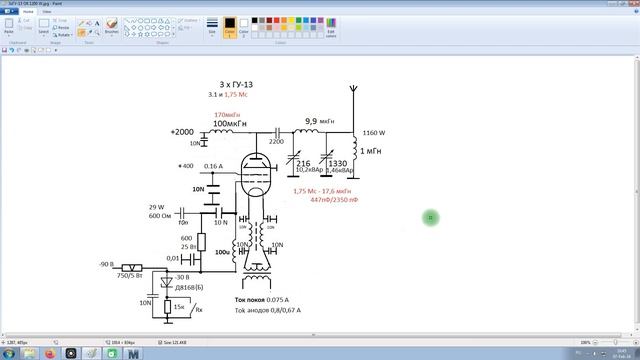Click the Paste clipboard icon
This screenshot has height=360, width=640.
(9, 24)
